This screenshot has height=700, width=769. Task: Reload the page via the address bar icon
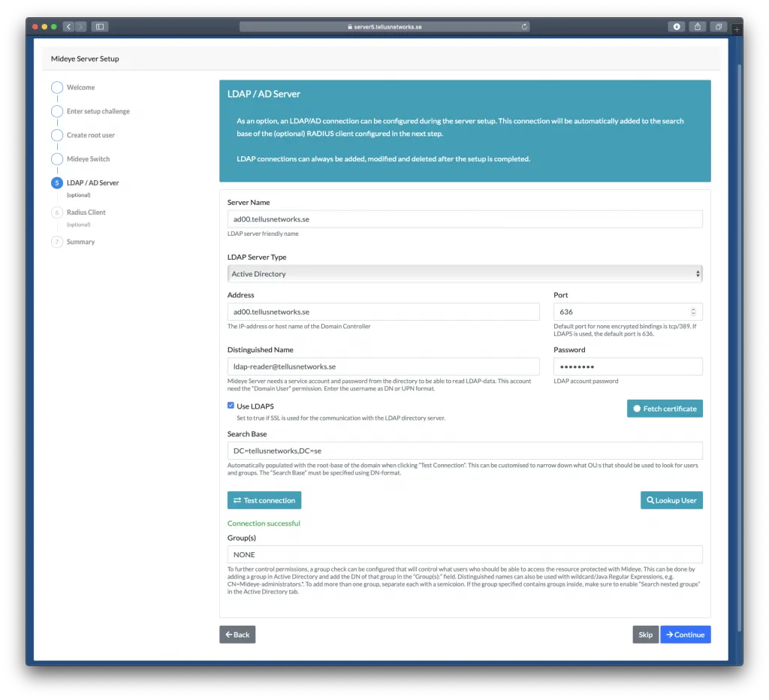524,26
